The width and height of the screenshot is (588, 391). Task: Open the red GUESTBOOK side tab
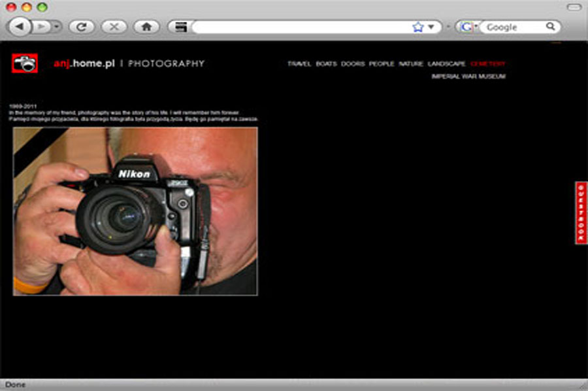tap(581, 213)
